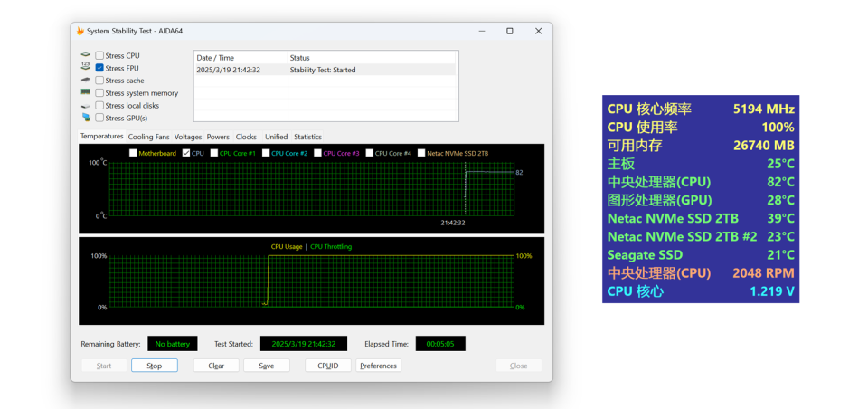Viewport: 868px width, 409px height.
Task: Click the Date / Time column header
Action: [x=241, y=58]
